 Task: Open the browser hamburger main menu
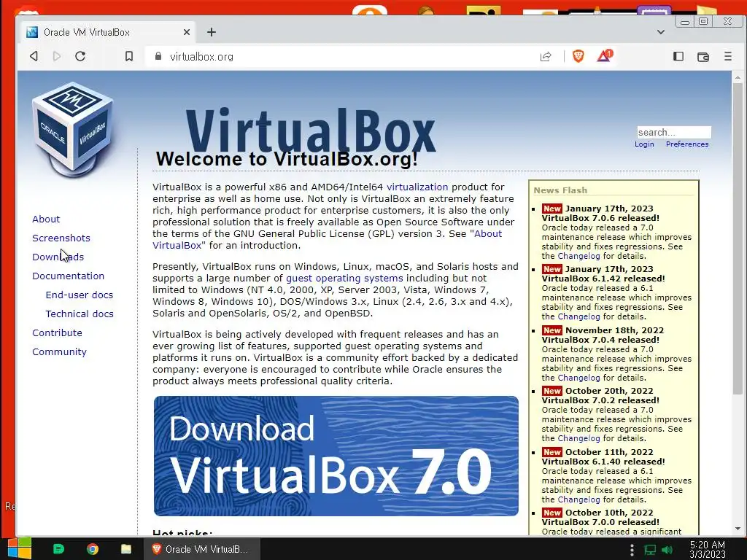[x=727, y=56]
